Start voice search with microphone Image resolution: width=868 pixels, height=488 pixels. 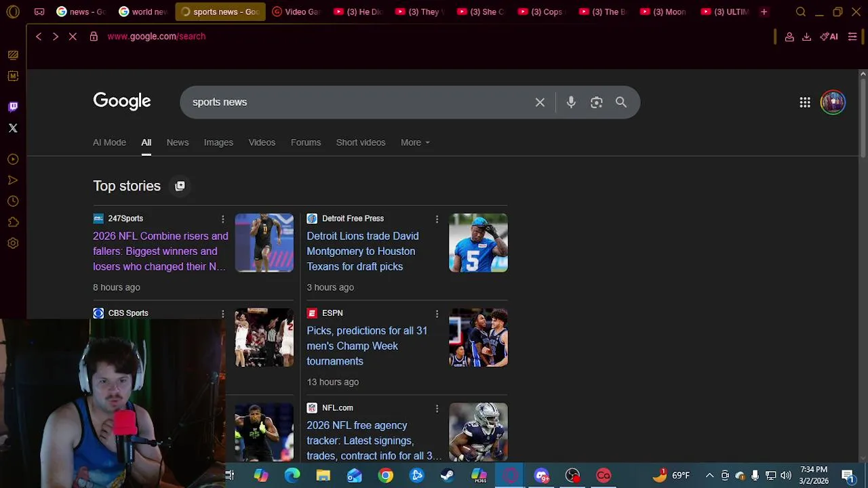571,102
